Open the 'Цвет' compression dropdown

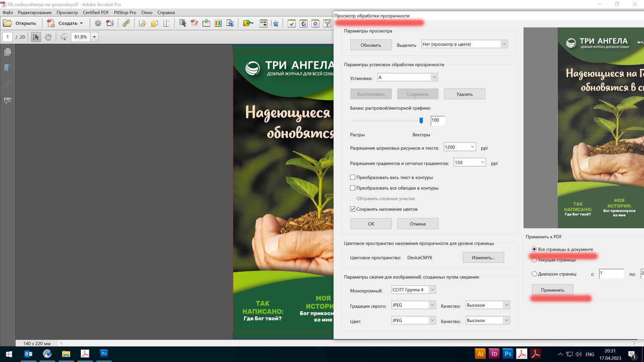(413, 320)
